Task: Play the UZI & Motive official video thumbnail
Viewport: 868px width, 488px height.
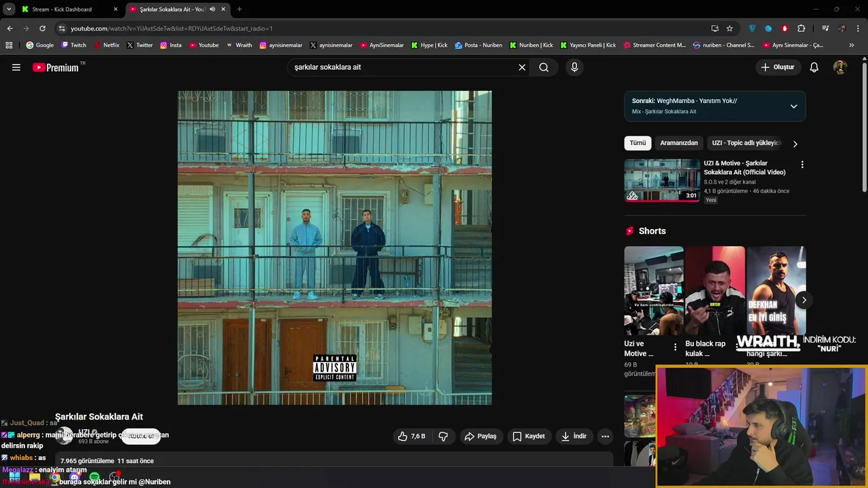Action: (662, 180)
